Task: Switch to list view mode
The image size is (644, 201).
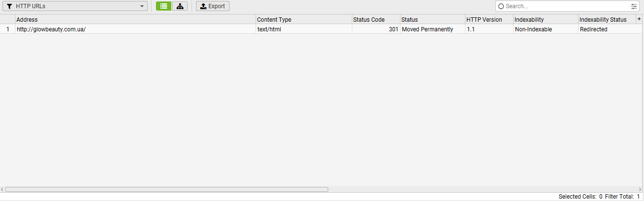Action: pos(164,6)
